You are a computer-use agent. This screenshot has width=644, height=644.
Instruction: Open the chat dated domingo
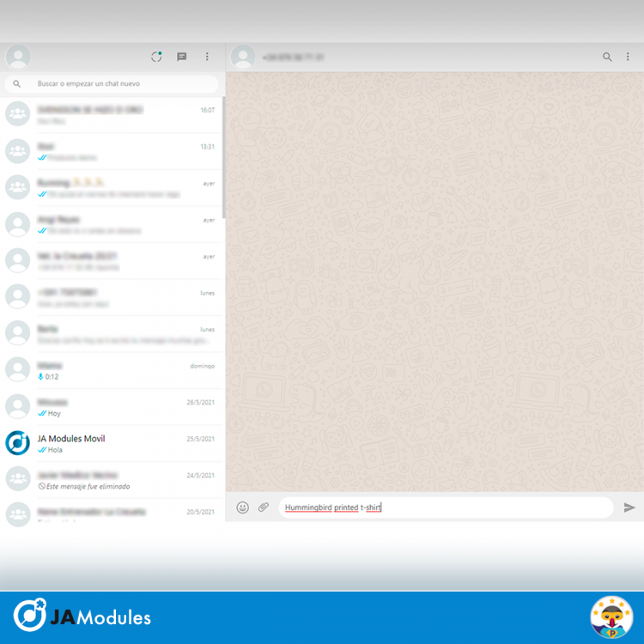[x=112, y=370]
